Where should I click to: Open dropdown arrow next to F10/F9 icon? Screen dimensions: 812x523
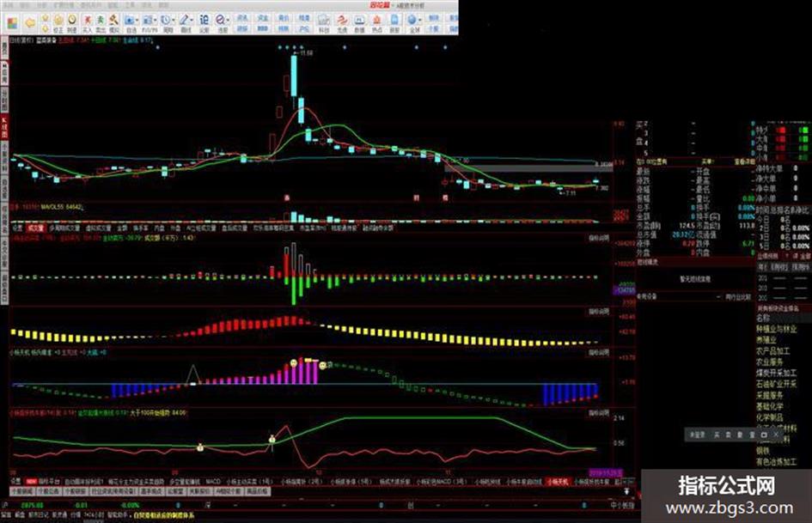pyautogui.click(x=156, y=21)
